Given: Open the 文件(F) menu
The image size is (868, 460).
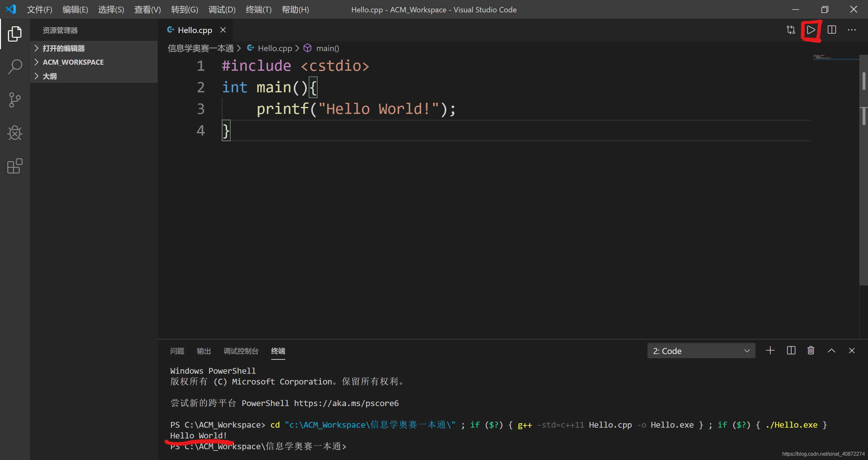Looking at the screenshot, I should (40, 10).
